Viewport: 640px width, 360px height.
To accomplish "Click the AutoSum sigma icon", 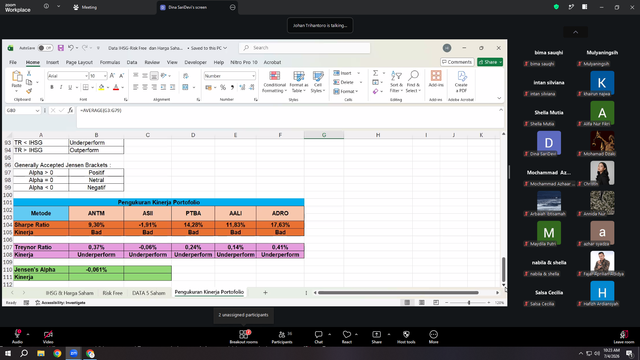I will click(x=375, y=73).
